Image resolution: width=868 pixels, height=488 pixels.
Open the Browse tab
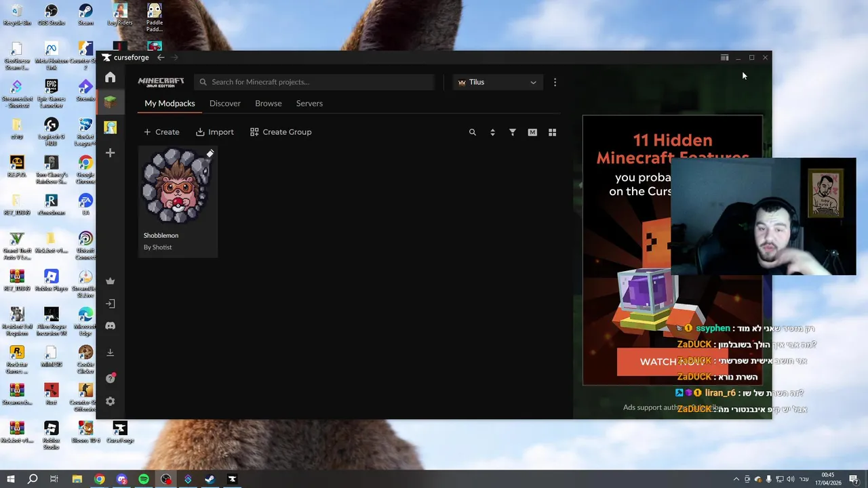click(x=269, y=103)
